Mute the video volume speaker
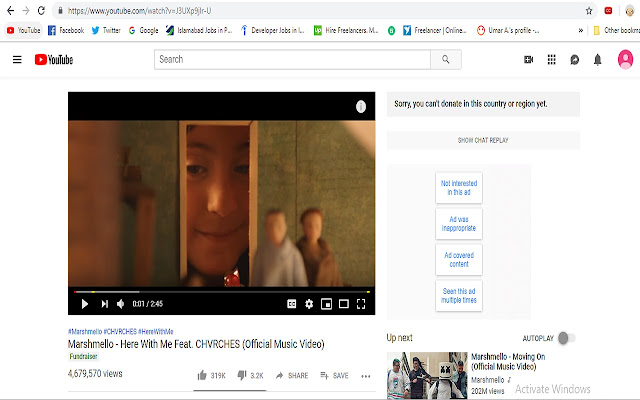640x400 pixels. (x=121, y=304)
